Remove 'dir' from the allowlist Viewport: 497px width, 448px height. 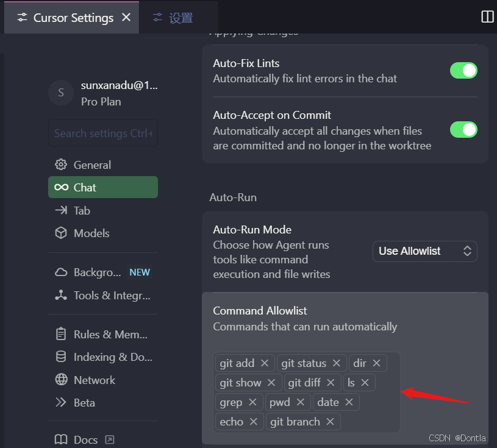click(x=376, y=363)
